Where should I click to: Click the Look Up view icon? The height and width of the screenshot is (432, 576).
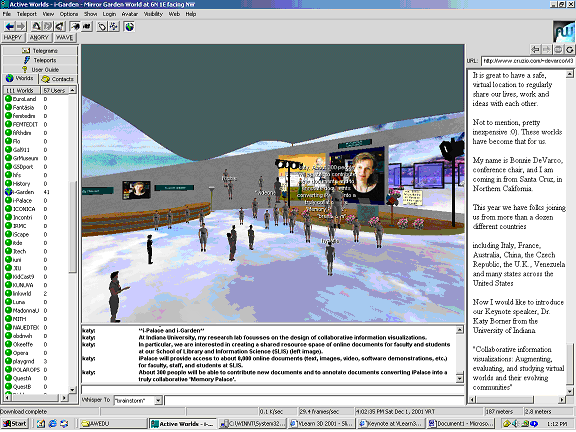(36, 26)
